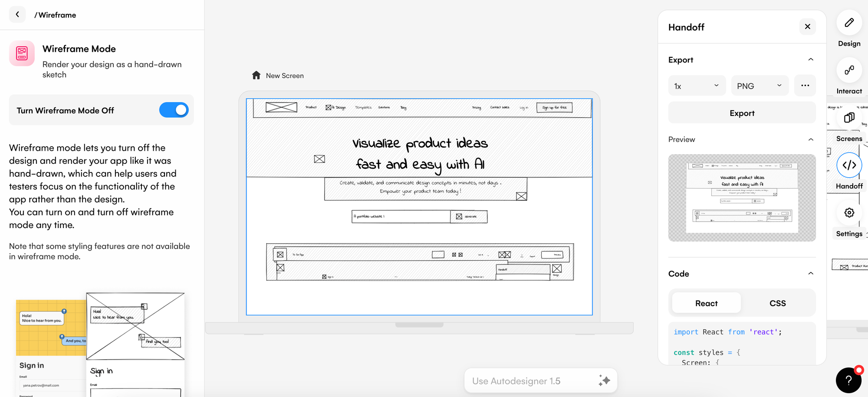Click the "Visualize product ideas" wireframe heading
Image resolution: width=868 pixels, height=397 pixels.
pyautogui.click(x=420, y=153)
